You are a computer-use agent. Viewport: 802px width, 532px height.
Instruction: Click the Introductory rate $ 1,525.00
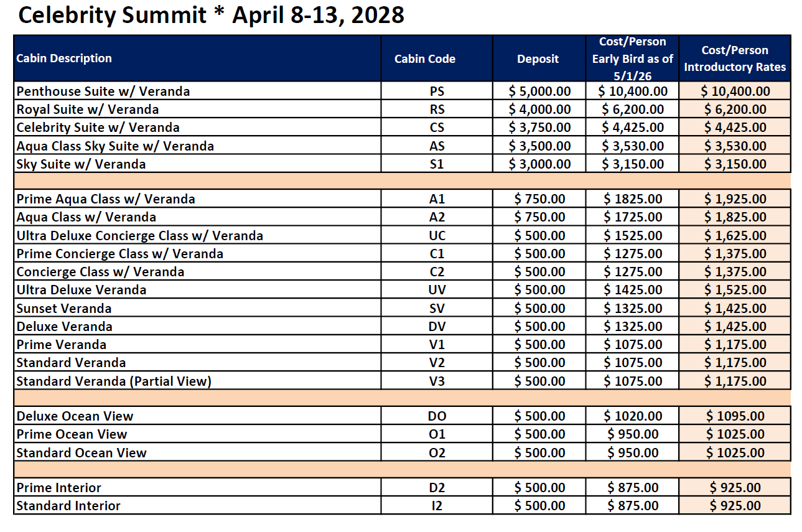point(735,290)
